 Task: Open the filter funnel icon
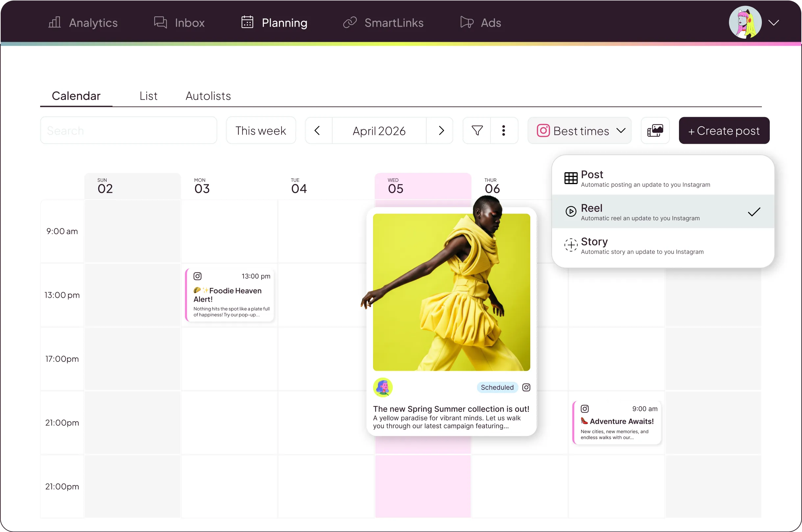tap(477, 131)
